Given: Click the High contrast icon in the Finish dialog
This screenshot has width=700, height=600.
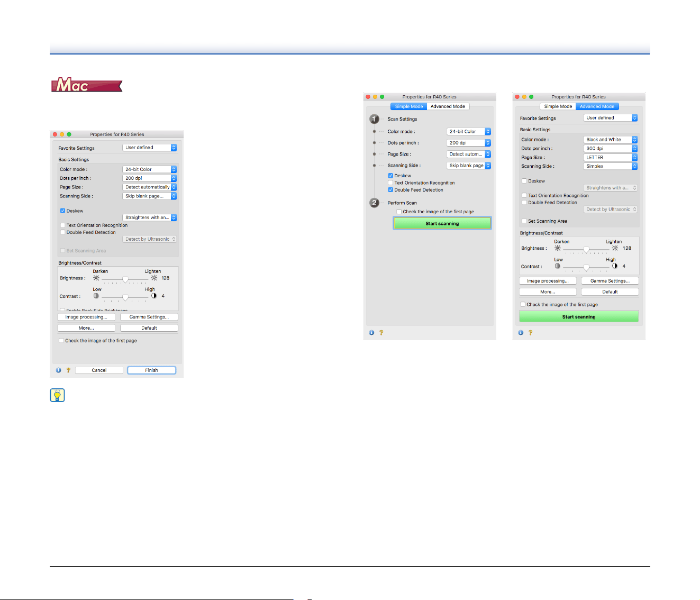Looking at the screenshot, I should 154,296.
